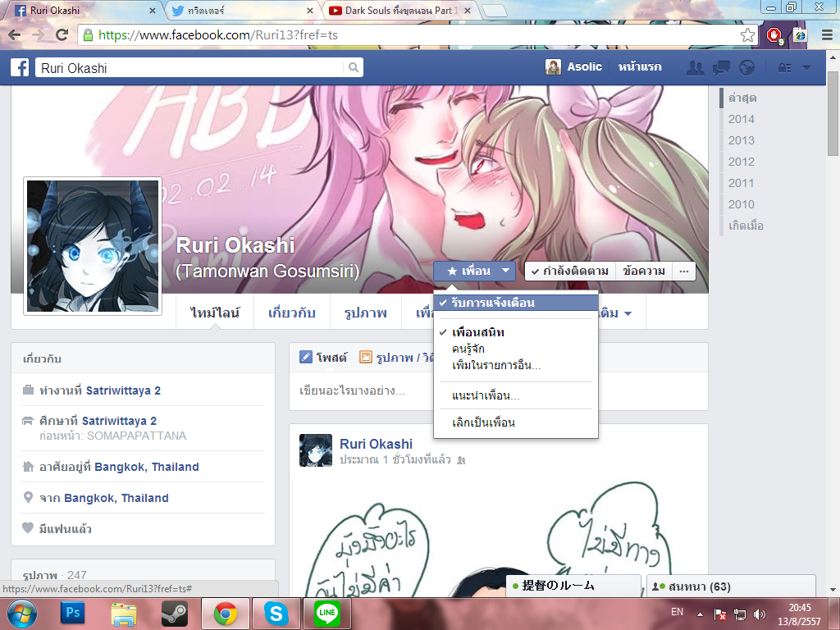Image resolution: width=840 pixels, height=630 pixels.
Task: Open the Ruri Okashi post author link
Action: (x=376, y=444)
